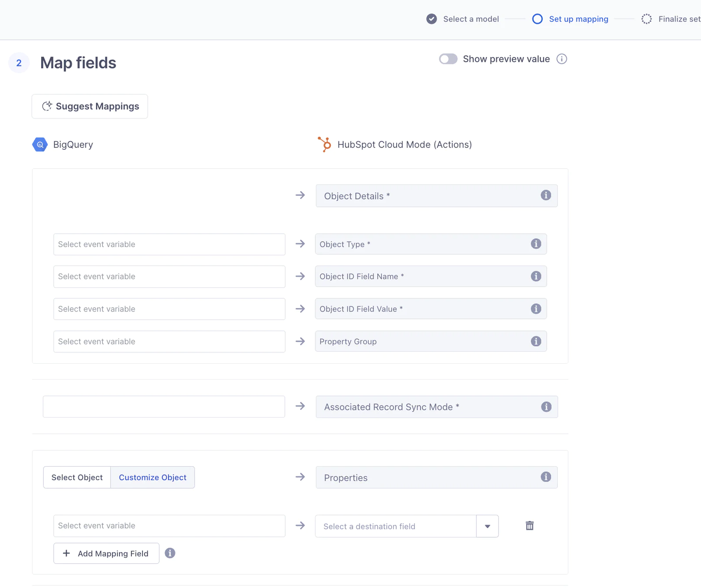Click the Map fields heading
The image size is (701, 588).
pyautogui.click(x=78, y=63)
